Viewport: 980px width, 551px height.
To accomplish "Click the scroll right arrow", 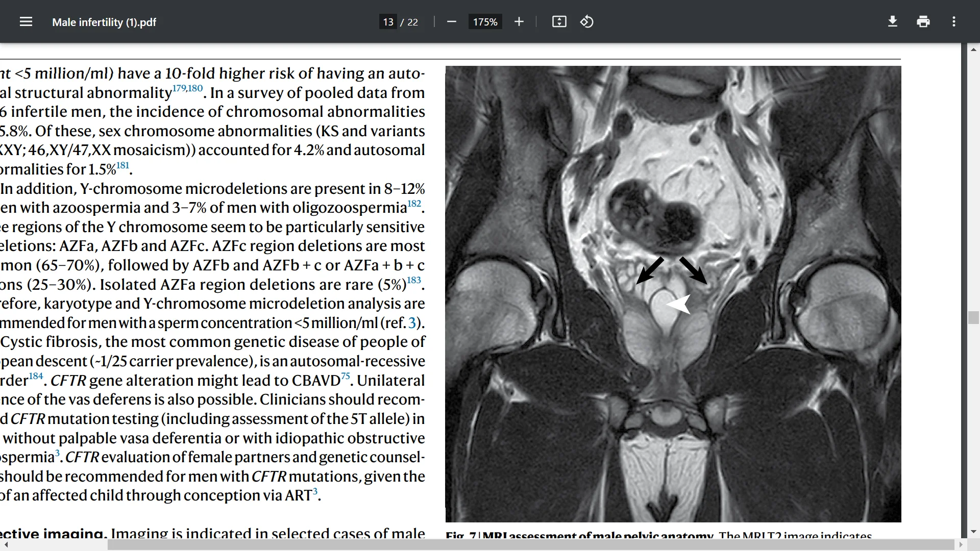I will point(961,545).
